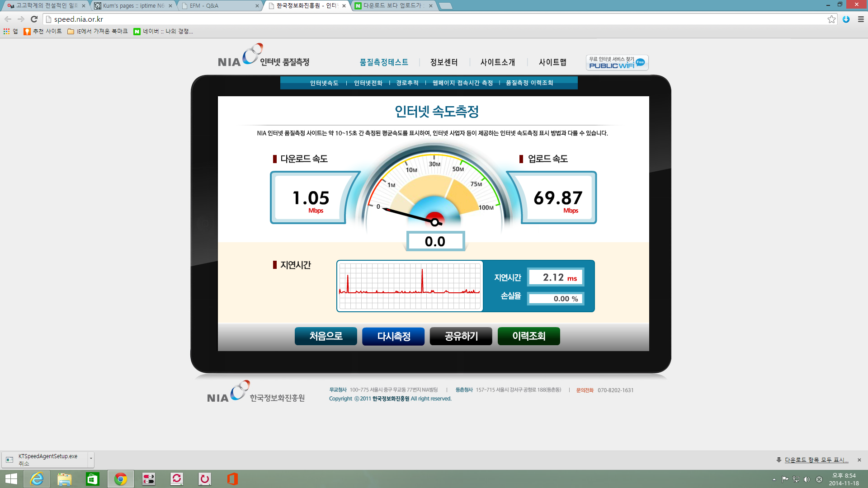The image size is (868, 488).
Task: Click 처음으로 button
Action: click(326, 336)
